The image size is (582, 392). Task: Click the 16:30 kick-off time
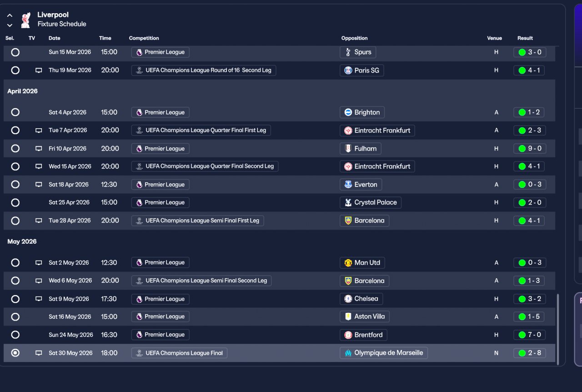coord(109,335)
